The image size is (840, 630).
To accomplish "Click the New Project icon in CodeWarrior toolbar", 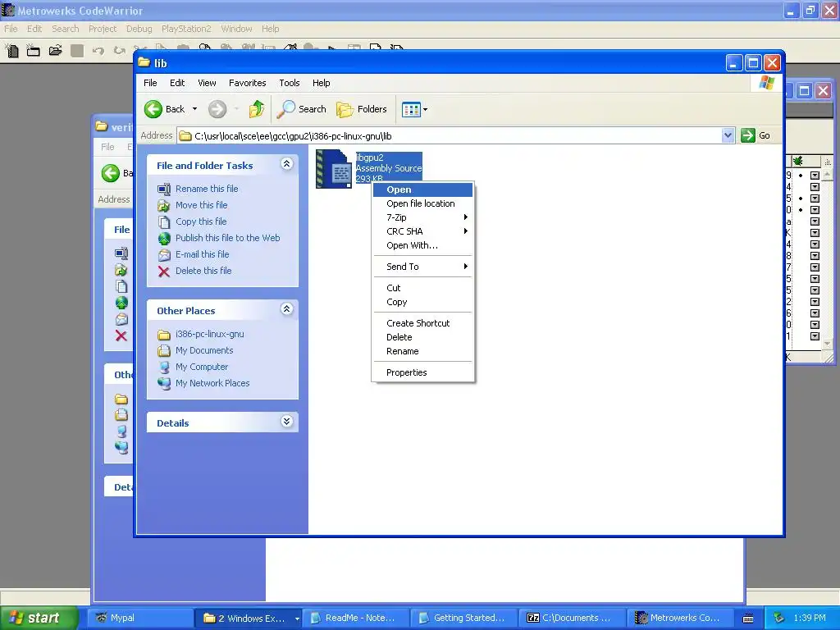I will point(33,51).
